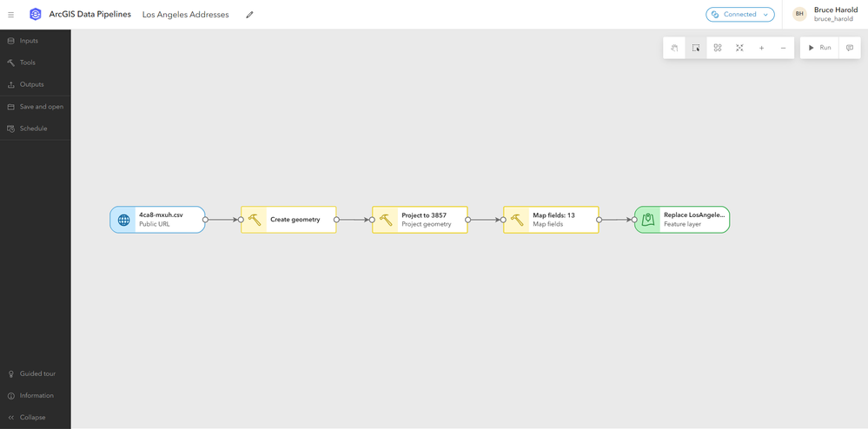Open the messages console icon
The width and height of the screenshot is (868, 429).
pyautogui.click(x=850, y=48)
